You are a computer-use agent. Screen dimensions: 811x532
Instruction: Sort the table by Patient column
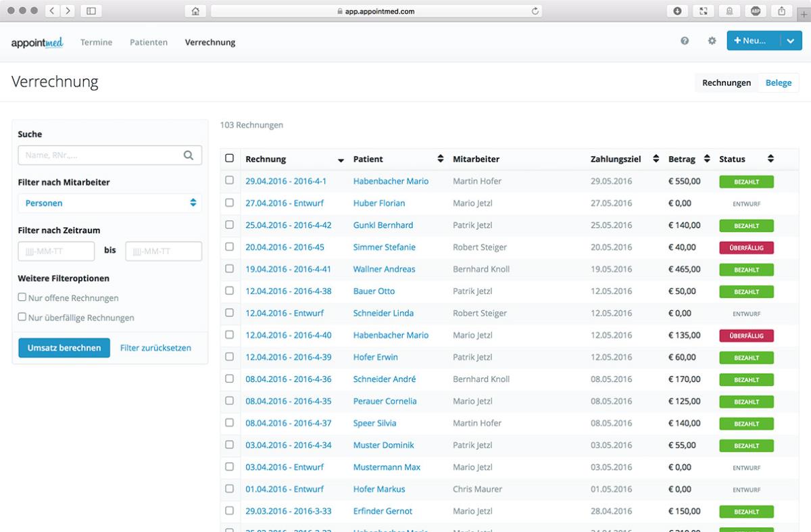pyautogui.click(x=441, y=159)
